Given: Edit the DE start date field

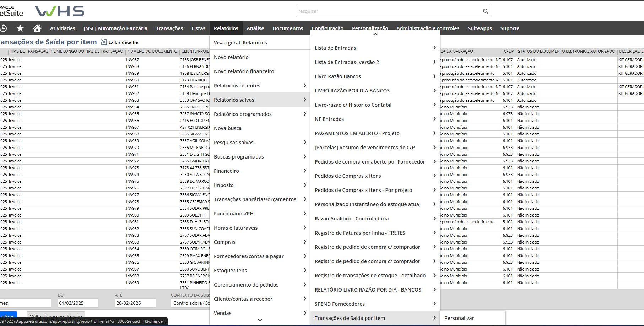Looking at the screenshot, I should coord(77,303).
